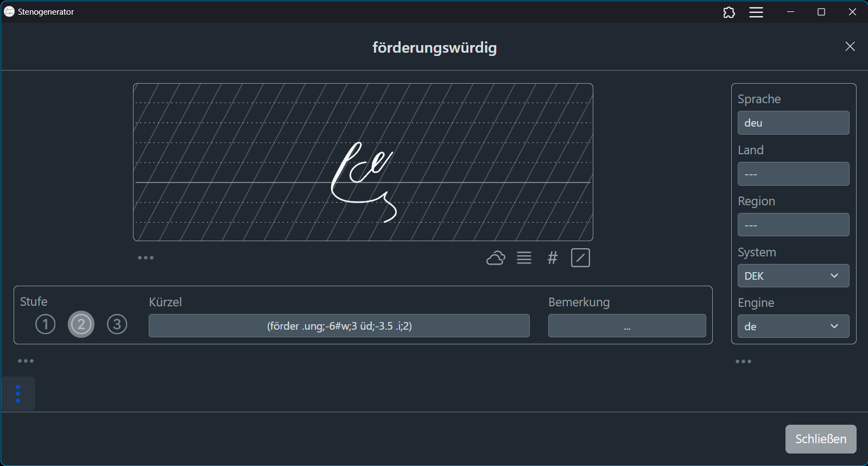Toggle the horizontal lines icon below canvas
The width and height of the screenshot is (868, 466).
(524, 258)
